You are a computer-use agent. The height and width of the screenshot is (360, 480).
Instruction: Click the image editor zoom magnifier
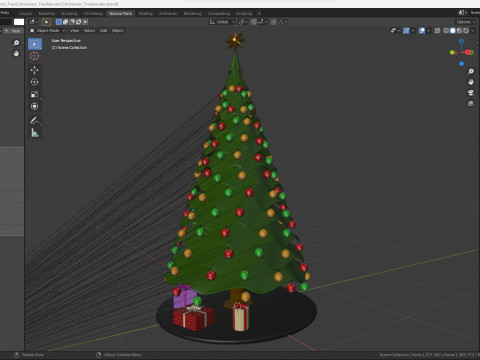[x=16, y=43]
